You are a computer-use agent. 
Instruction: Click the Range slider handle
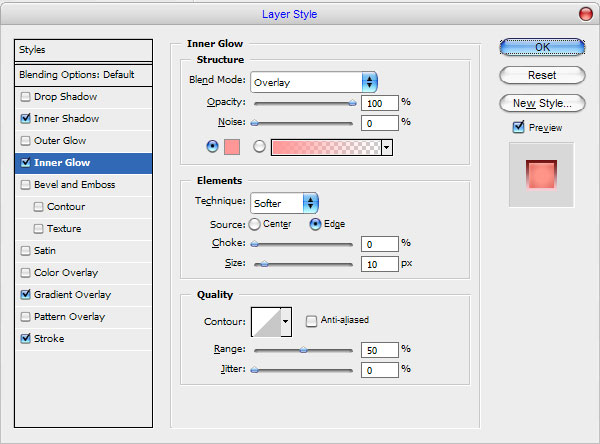(x=304, y=349)
